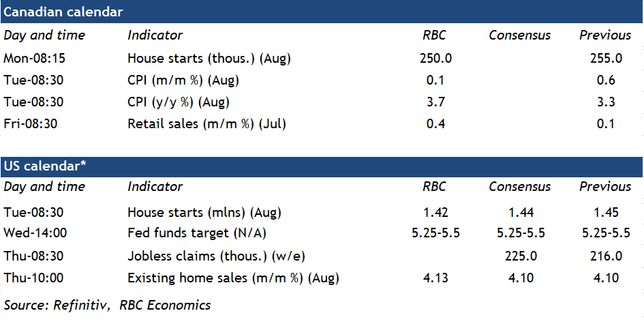644x326 pixels.
Task: Select the CPI (m/m %) (Aug) indicator
Action: click(183, 80)
